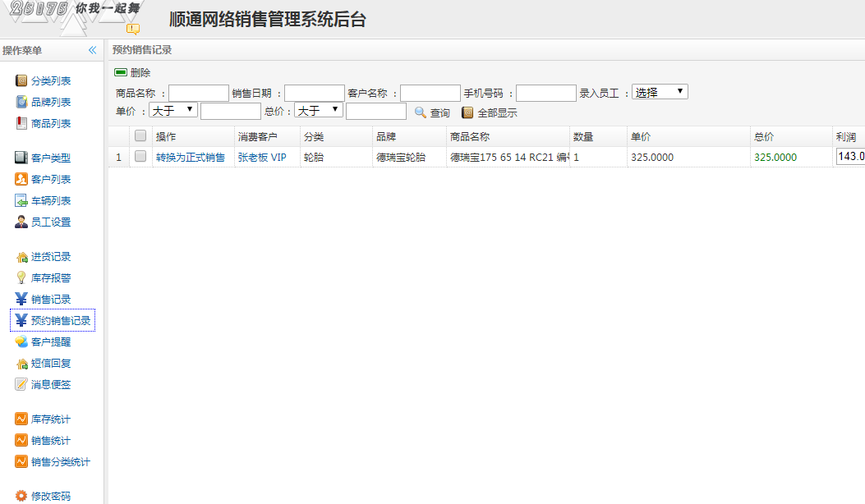Viewport: 865px width, 504px height.
Task: Click the notification bubble icon near logo
Action: click(132, 29)
